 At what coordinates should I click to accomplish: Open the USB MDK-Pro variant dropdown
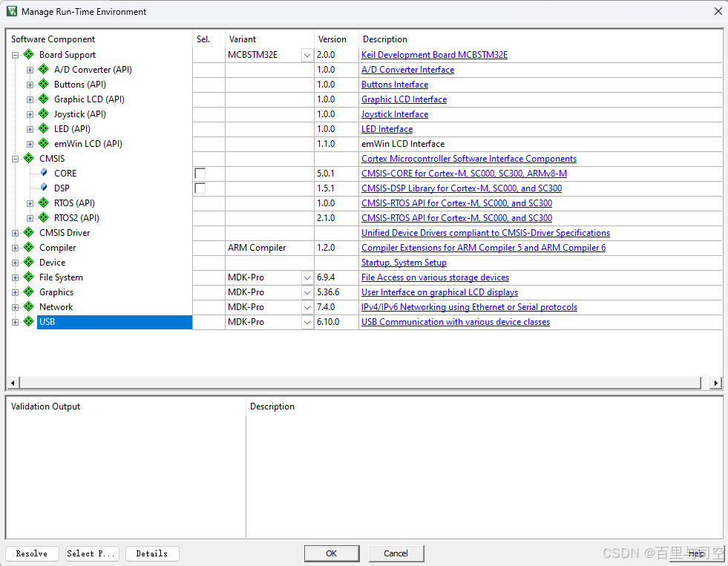307,323
